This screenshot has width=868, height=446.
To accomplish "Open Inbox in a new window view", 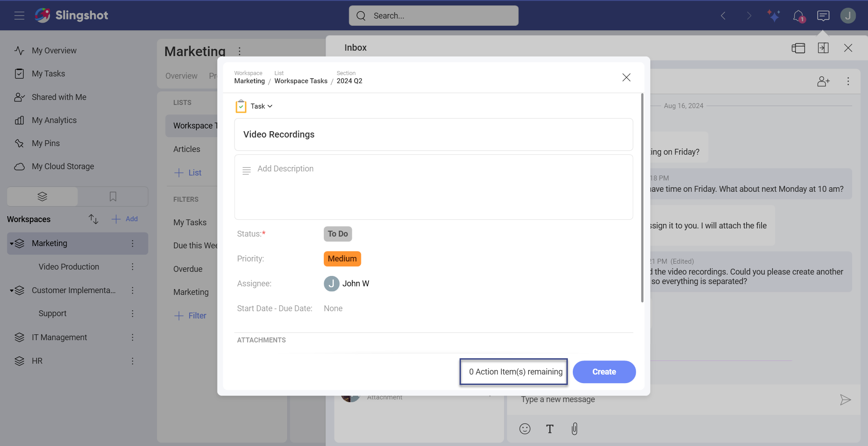I will click(x=798, y=48).
